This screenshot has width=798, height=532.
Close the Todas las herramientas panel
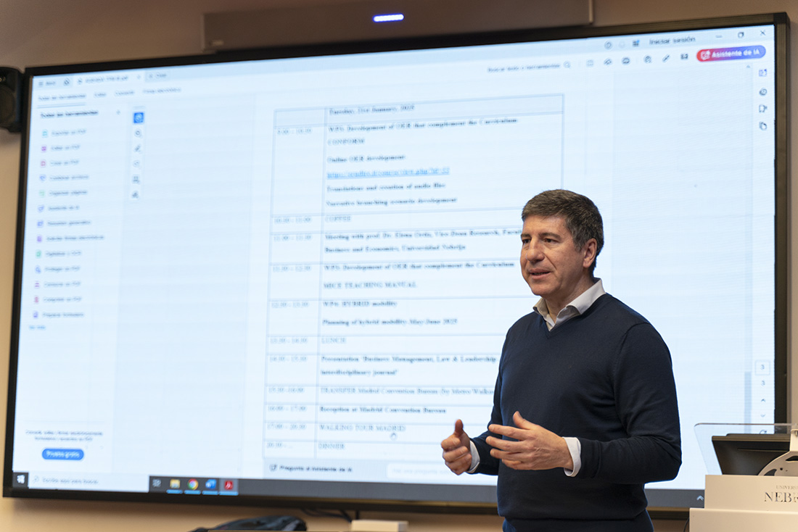118,113
